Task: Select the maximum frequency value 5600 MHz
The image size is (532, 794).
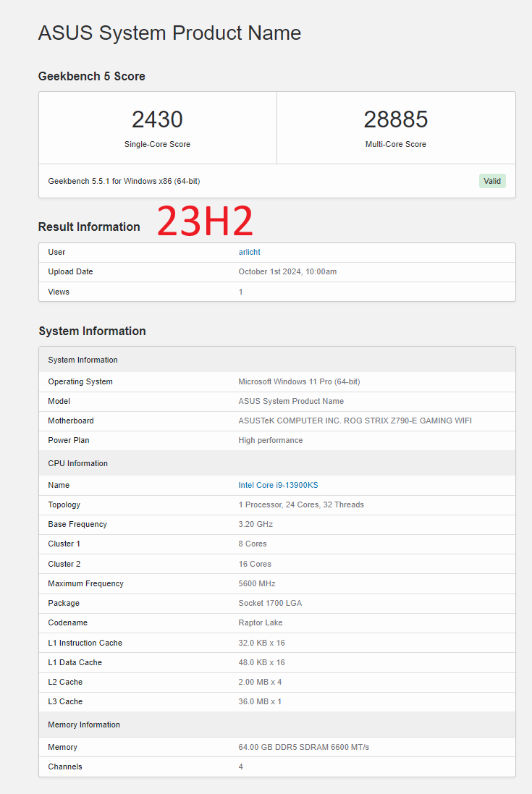Action: tap(257, 584)
